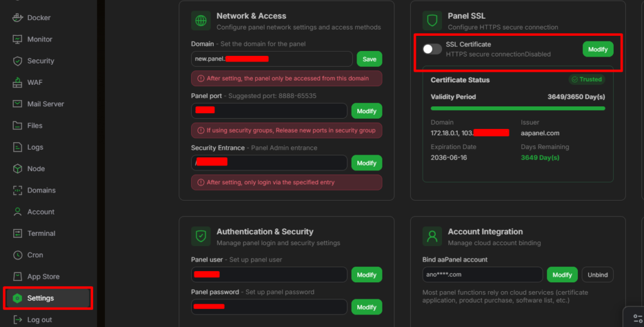Modify the Panel user
This screenshot has height=327, width=644.
click(x=367, y=275)
